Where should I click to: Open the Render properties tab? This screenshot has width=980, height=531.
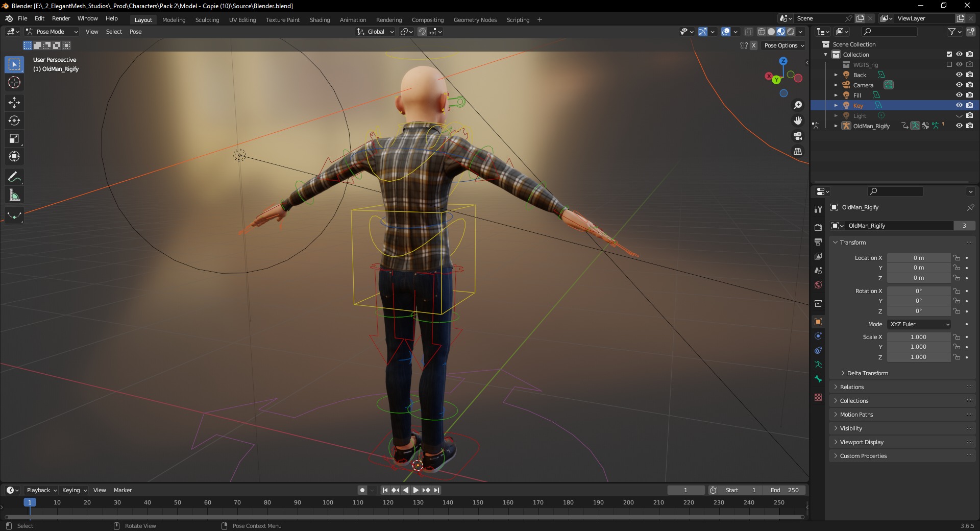click(818, 227)
